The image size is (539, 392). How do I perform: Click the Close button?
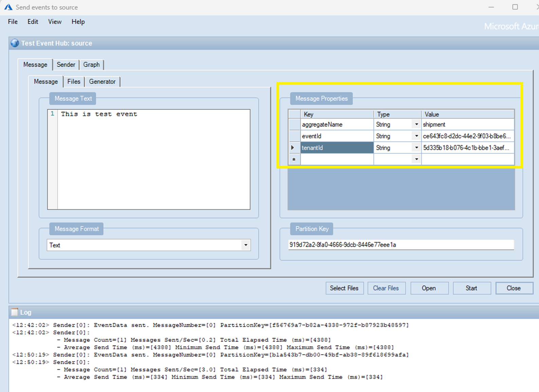pyautogui.click(x=514, y=288)
